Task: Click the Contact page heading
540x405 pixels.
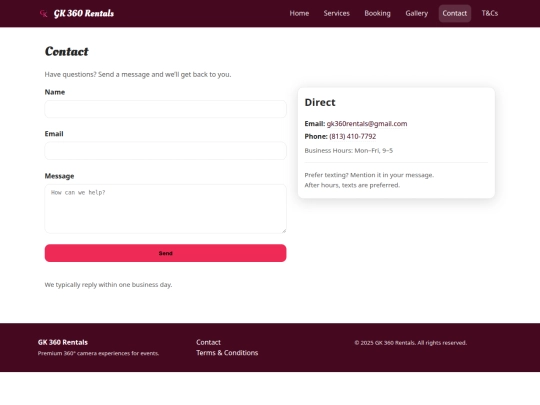Action: (66, 51)
